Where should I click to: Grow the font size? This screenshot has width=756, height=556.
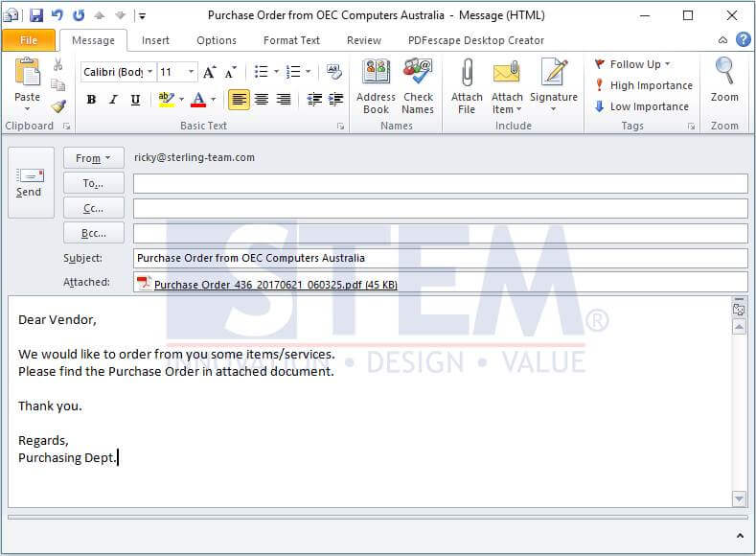[x=209, y=72]
